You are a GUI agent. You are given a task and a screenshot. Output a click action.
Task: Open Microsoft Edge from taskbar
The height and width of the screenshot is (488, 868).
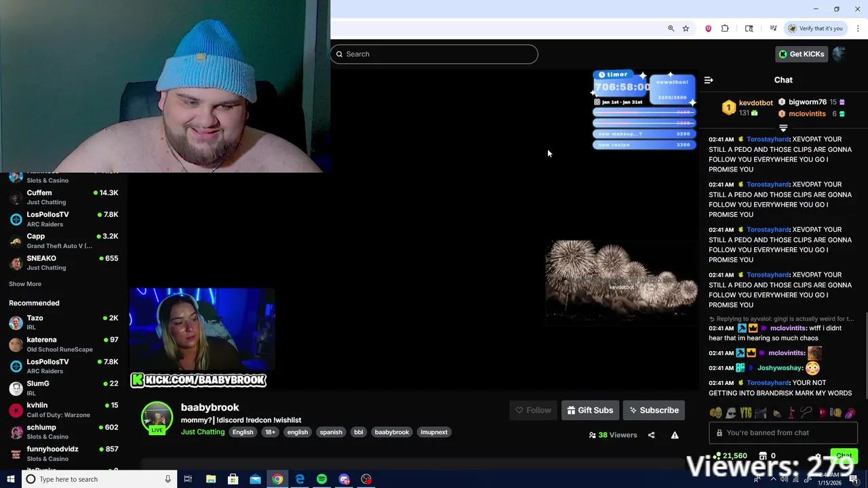click(x=300, y=479)
